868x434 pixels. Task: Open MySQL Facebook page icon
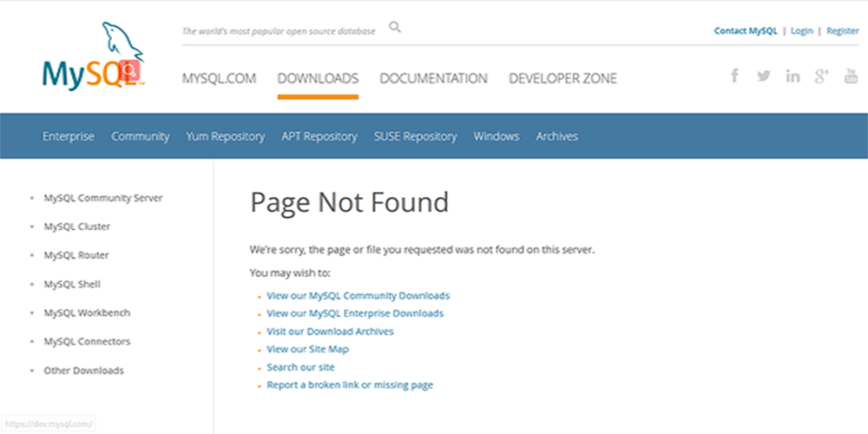click(734, 76)
